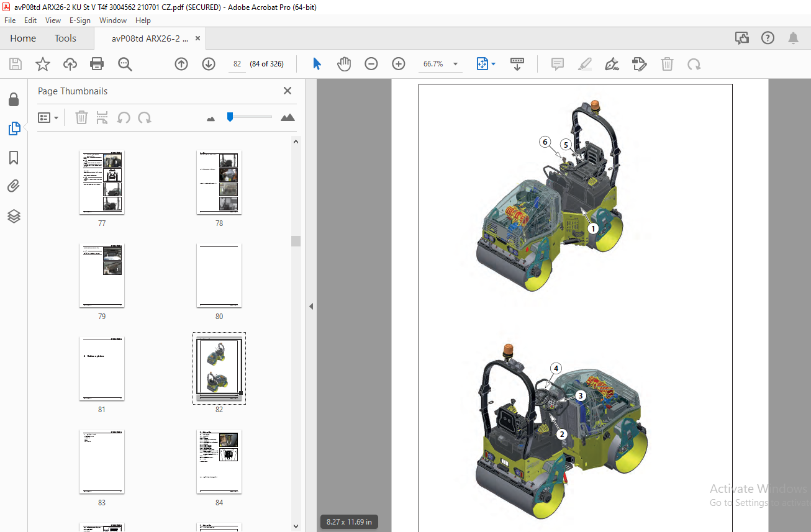This screenshot has height=532, width=811.
Task: Select the page 78 thumbnail
Action: (219, 182)
